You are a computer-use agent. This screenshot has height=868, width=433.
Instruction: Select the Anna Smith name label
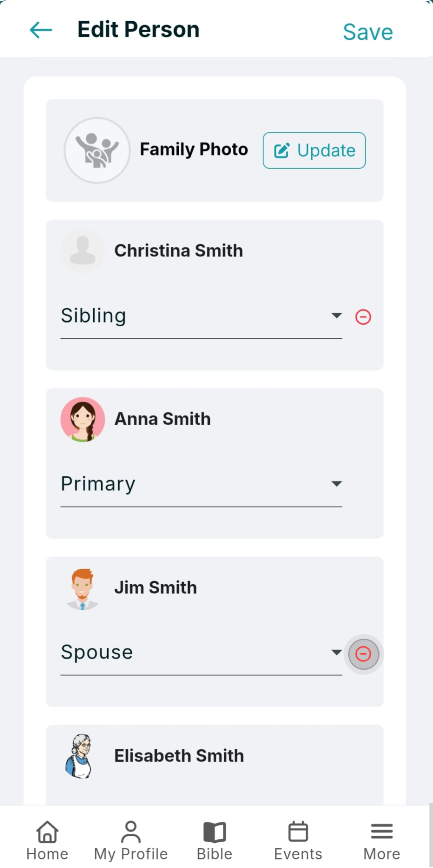click(163, 419)
